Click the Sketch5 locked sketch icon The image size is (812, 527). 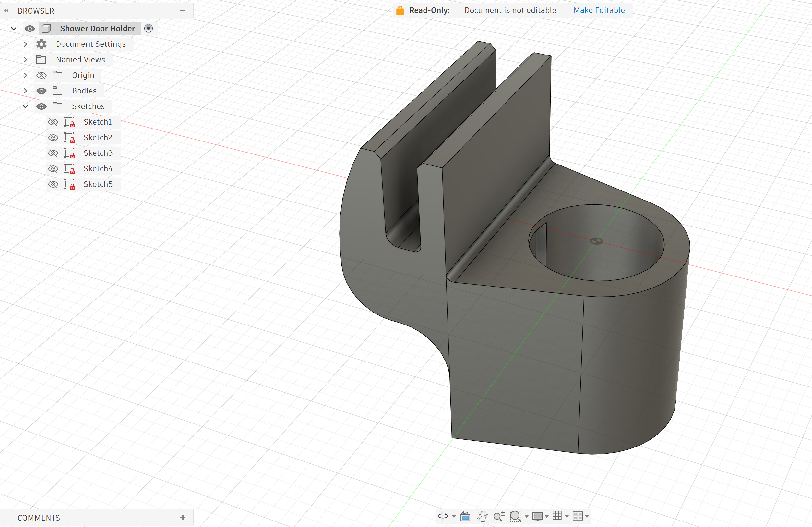click(x=70, y=184)
